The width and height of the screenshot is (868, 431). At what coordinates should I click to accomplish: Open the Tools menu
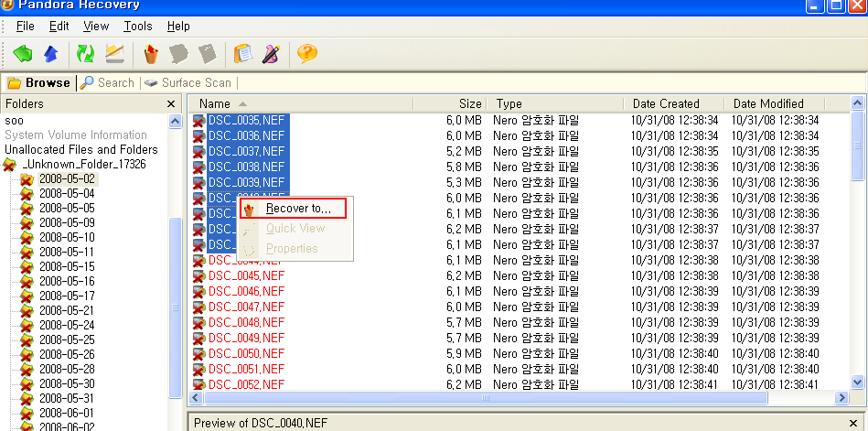[x=138, y=26]
